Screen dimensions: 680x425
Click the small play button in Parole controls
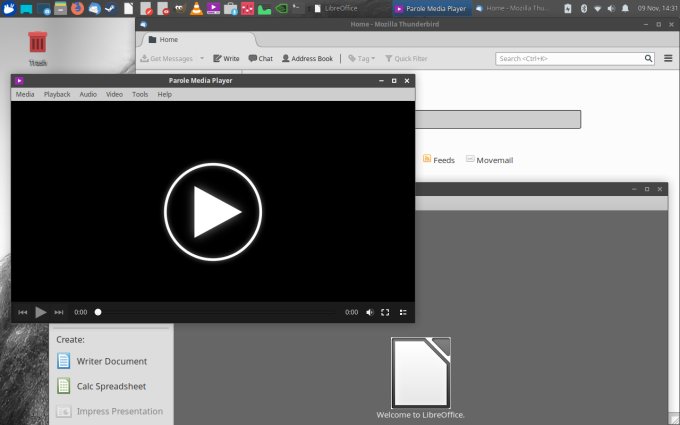(x=41, y=312)
